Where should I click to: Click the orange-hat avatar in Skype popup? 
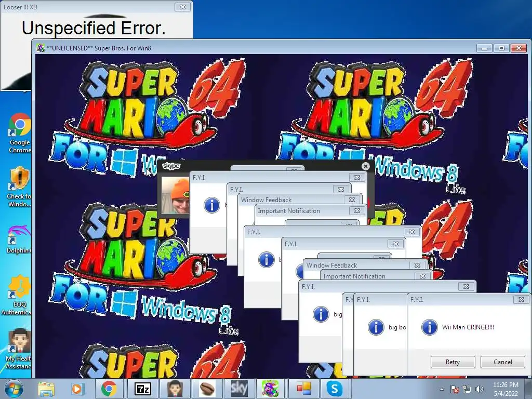click(x=176, y=195)
